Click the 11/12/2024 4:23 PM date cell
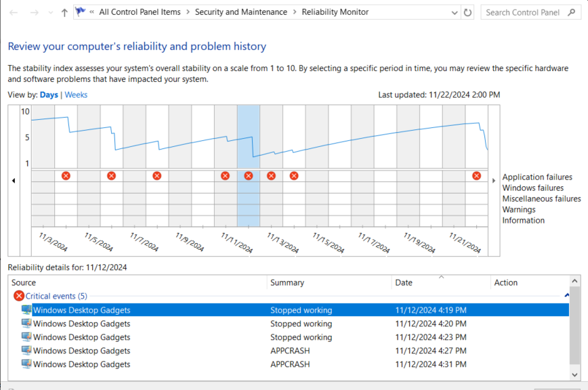This screenshot has width=588, height=390. pyautogui.click(x=431, y=337)
